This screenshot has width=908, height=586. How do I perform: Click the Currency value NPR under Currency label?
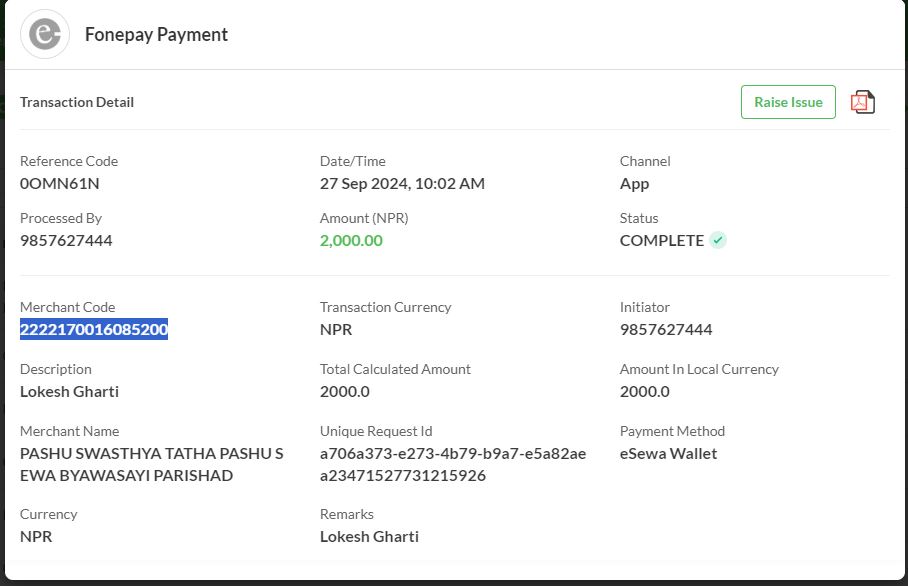point(36,537)
